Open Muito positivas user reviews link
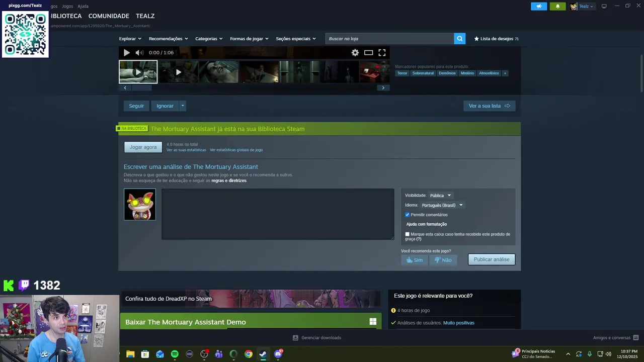The width and height of the screenshot is (644, 362). pos(459,323)
